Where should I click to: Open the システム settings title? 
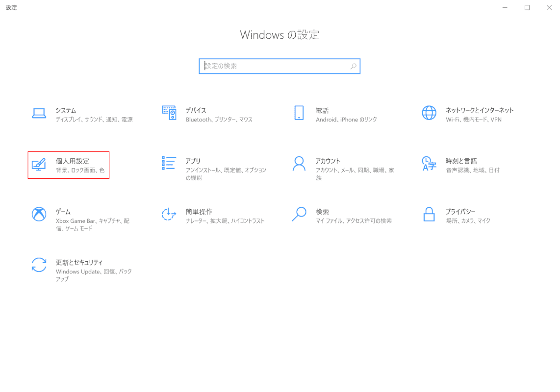[66, 110]
